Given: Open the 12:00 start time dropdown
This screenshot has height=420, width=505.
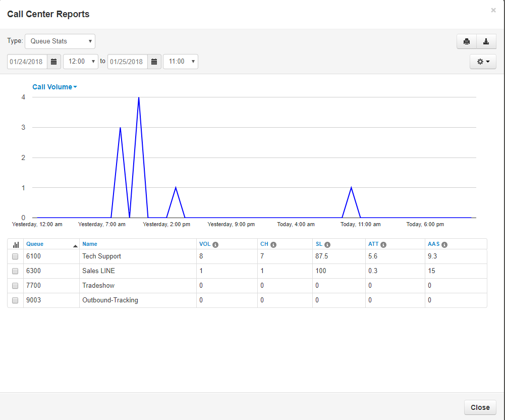Looking at the screenshot, I should (x=81, y=62).
